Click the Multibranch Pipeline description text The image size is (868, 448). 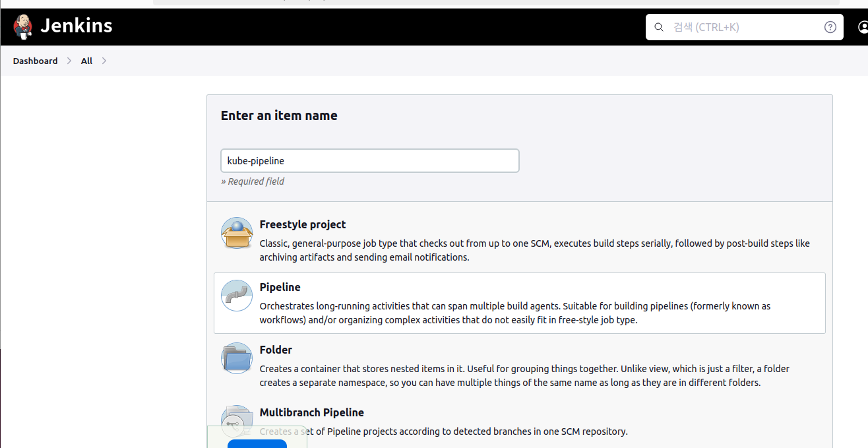[x=443, y=432]
